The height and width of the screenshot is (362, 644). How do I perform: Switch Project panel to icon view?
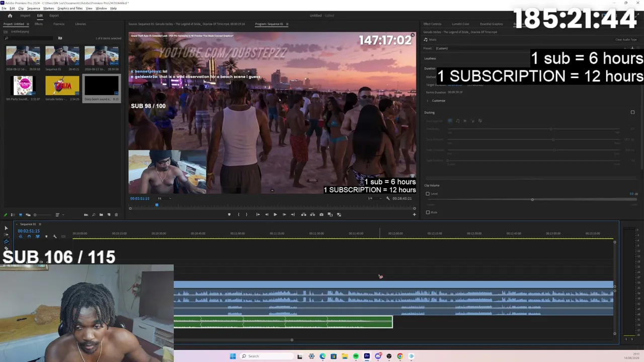pos(21,215)
